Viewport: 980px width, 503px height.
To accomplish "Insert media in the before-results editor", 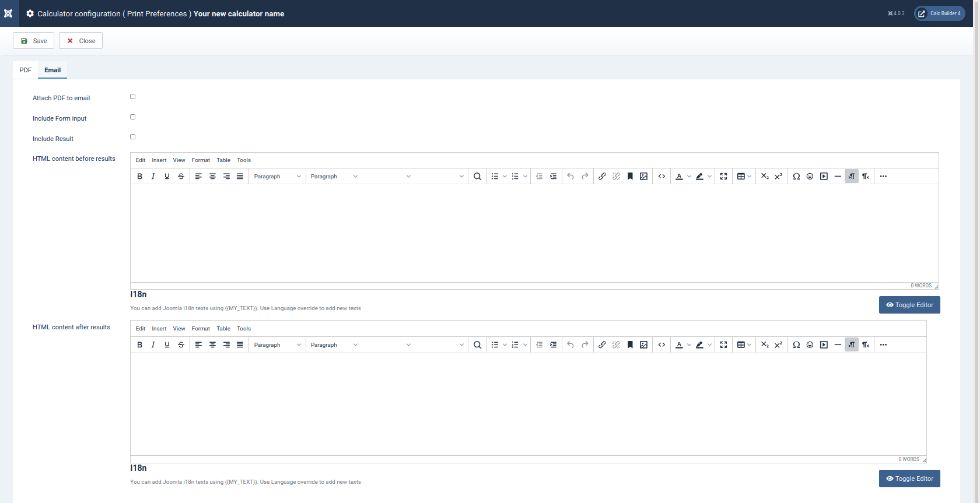I will point(824,176).
